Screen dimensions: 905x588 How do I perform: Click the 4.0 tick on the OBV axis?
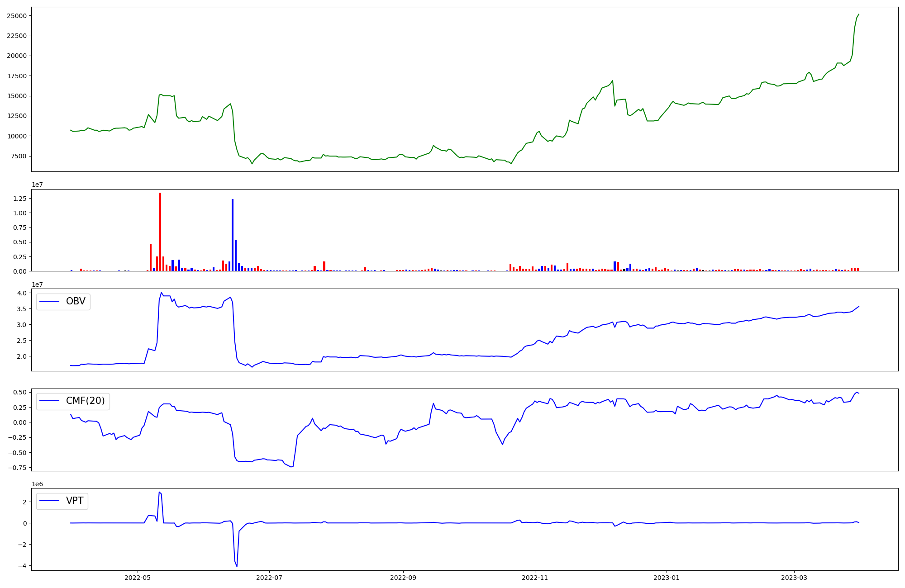tap(22, 293)
